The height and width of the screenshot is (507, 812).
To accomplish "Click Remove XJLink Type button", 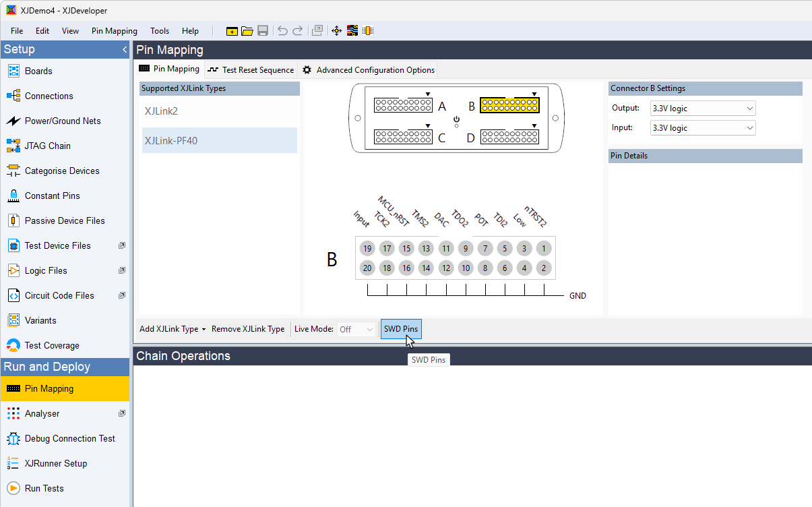I will (248, 329).
